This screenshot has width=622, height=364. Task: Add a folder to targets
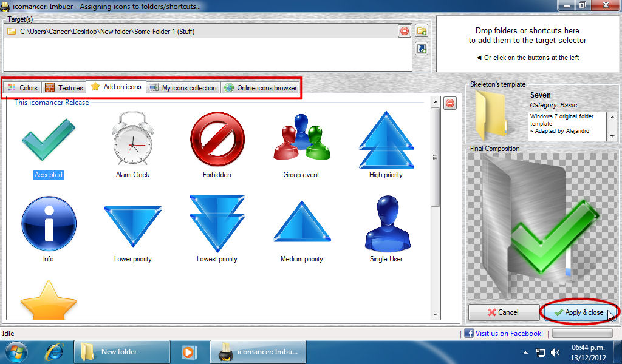(x=422, y=30)
